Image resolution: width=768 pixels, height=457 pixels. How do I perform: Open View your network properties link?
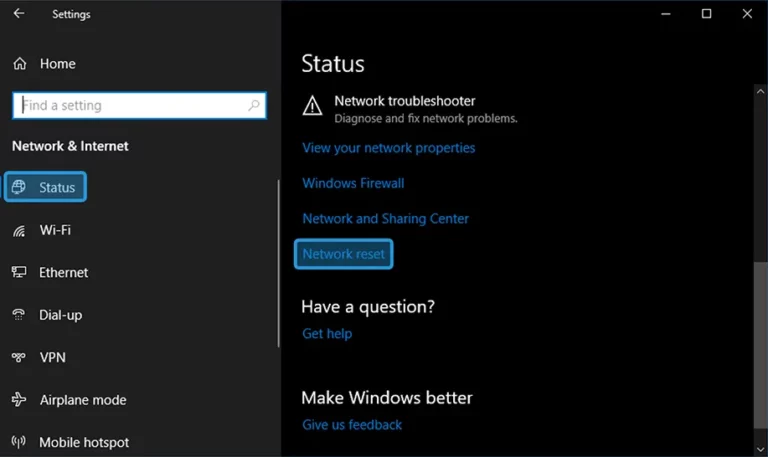[388, 148]
